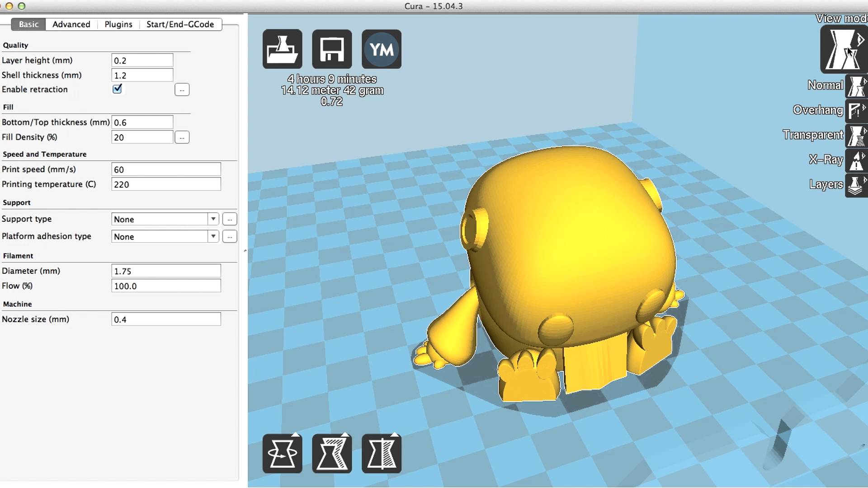Click the Shell thickness input field
The image size is (868, 488).
(142, 75)
